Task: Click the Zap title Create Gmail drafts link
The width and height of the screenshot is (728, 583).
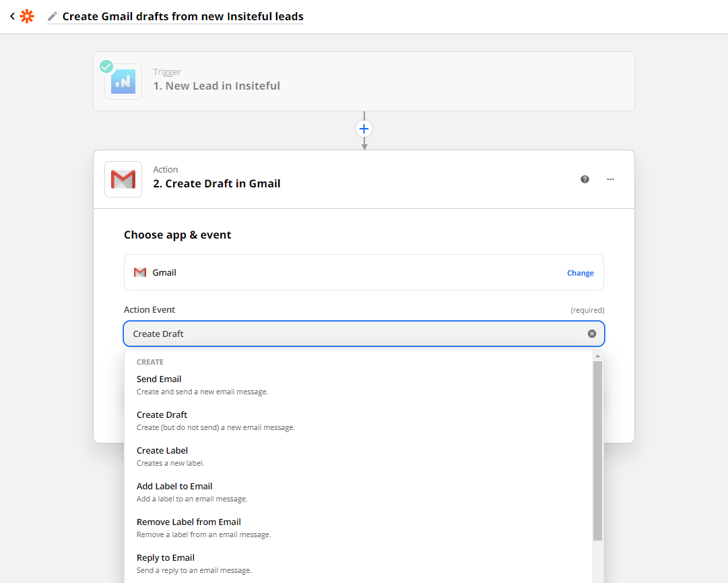Action: tap(183, 16)
